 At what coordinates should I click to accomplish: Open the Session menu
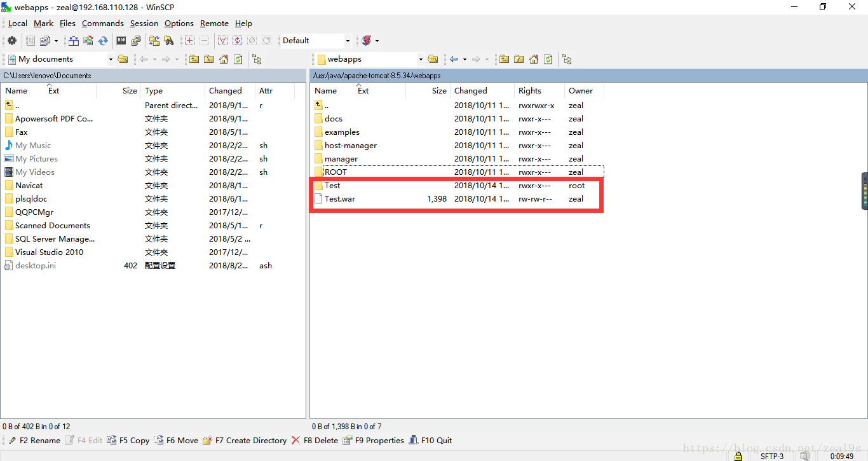click(x=144, y=24)
